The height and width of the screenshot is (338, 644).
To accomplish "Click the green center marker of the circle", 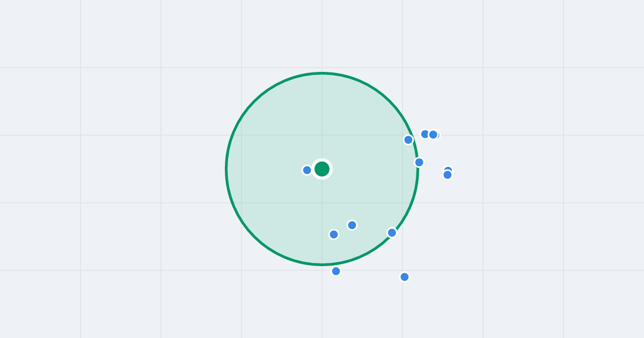I will [322, 169].
